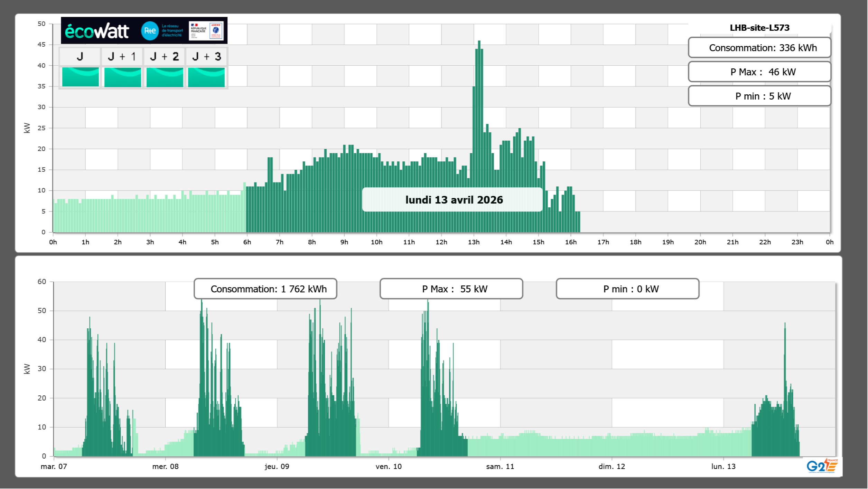868x489 pixels.
Task: Click the LHB-site-L573 title
Action: click(759, 28)
